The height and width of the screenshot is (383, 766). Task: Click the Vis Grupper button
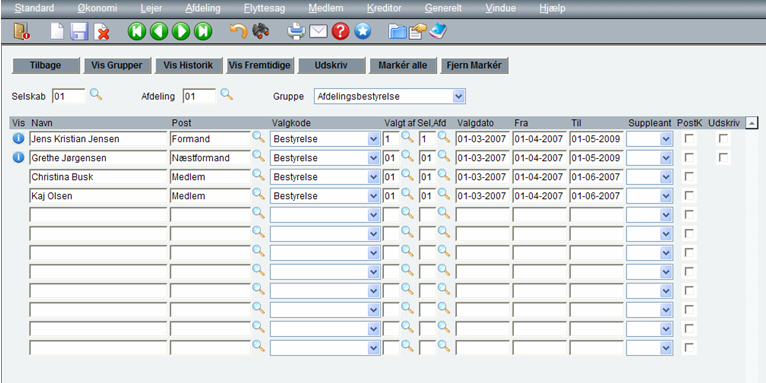pyautogui.click(x=117, y=65)
